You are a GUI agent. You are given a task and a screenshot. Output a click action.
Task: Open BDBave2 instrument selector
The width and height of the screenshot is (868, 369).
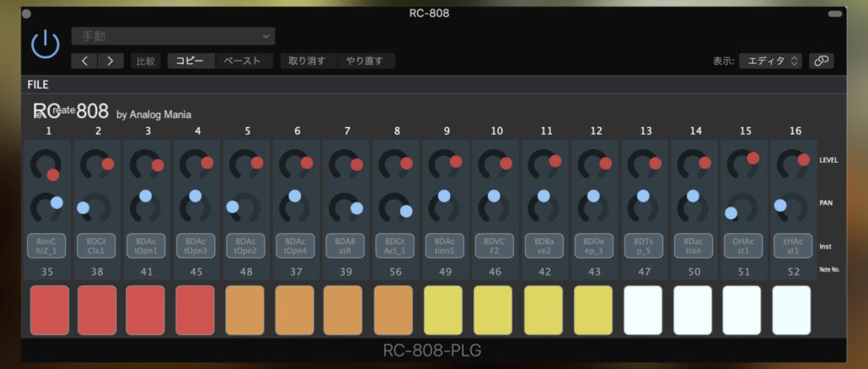point(544,246)
